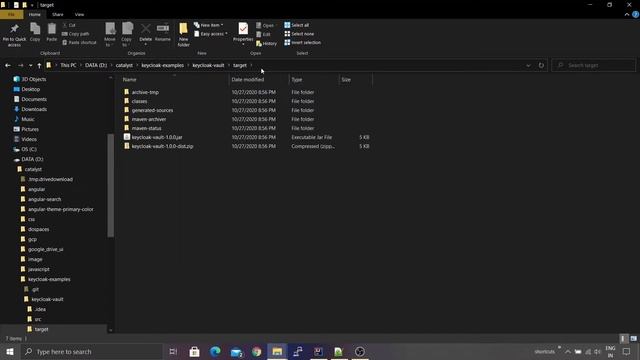Select keycloak-vault-1.0.0.jar file
This screenshot has width=640, height=360.
coord(157,137)
